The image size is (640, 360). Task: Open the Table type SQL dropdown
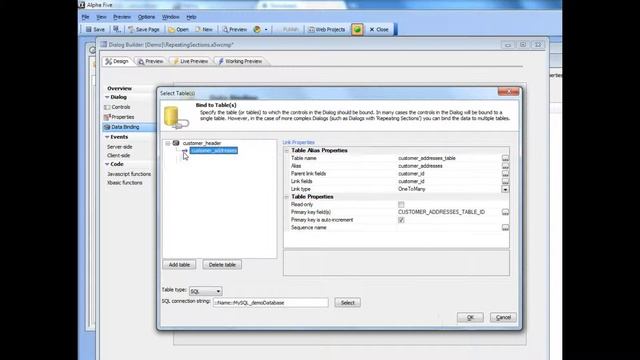[205, 291]
